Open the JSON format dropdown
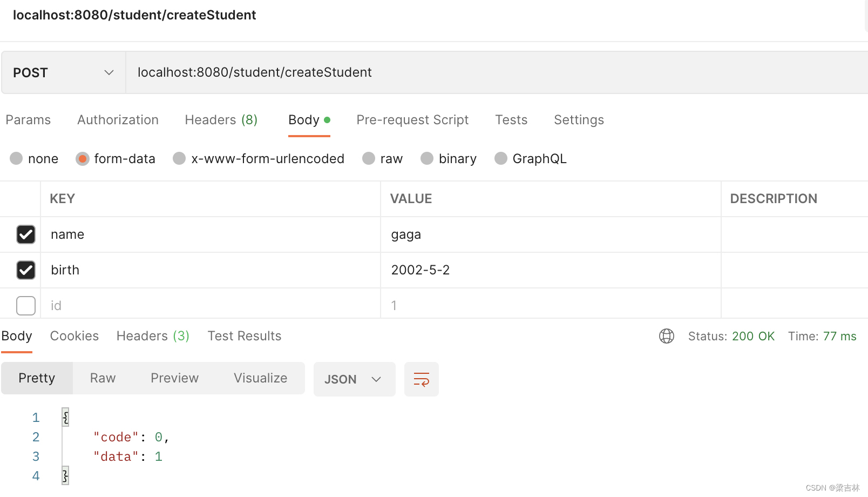This screenshot has width=868, height=497. pos(354,379)
